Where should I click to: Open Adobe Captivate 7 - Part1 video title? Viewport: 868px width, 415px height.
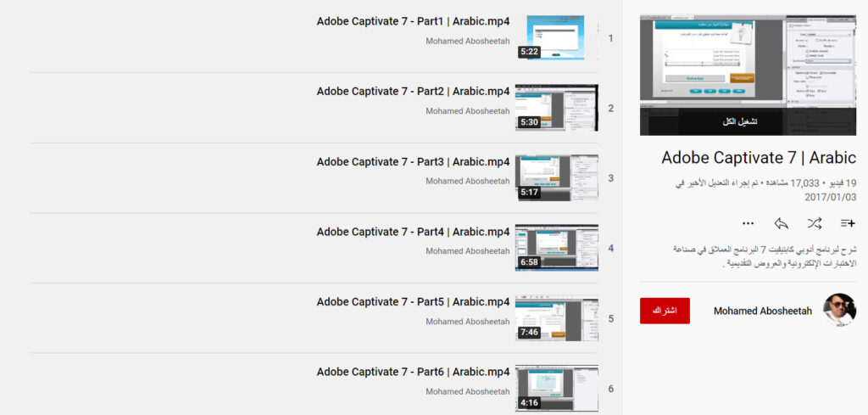tap(413, 21)
